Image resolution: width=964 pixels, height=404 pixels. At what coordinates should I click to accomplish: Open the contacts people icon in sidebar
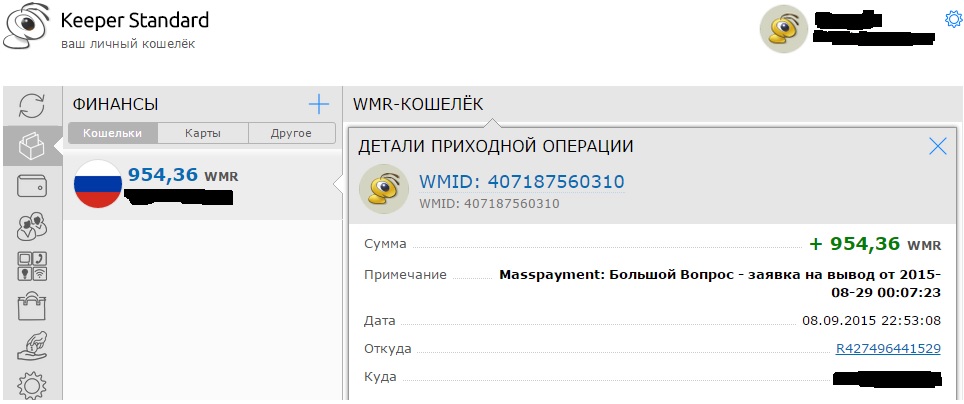pyautogui.click(x=32, y=226)
